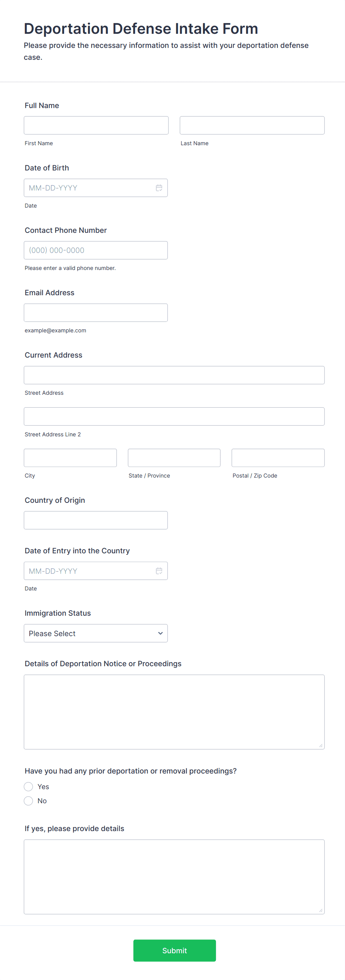The height and width of the screenshot is (980, 345).
Task: Expand the Immigration Status dropdown
Action: pos(96,634)
